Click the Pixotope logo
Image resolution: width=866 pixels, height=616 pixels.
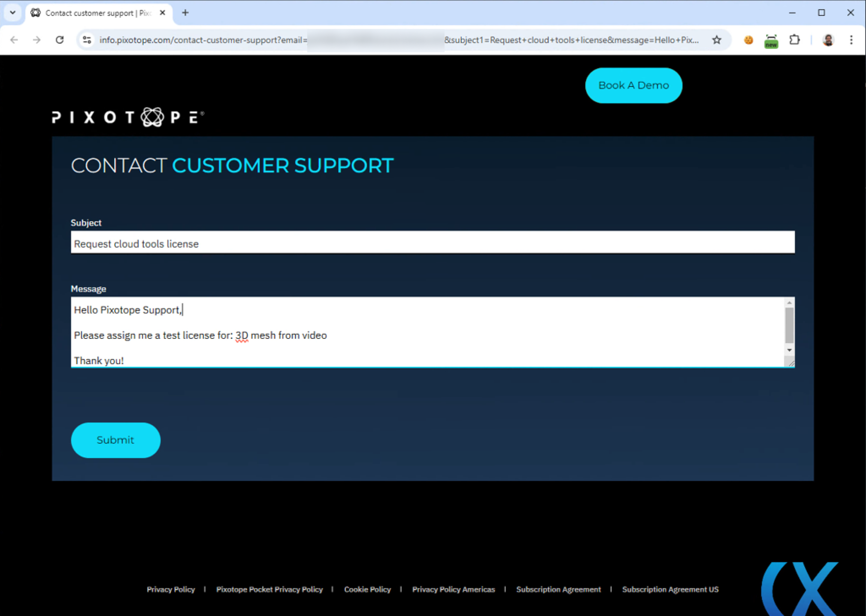tap(128, 117)
